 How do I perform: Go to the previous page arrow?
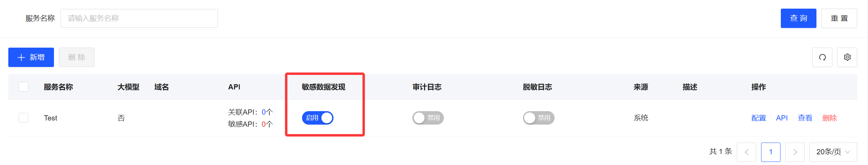[x=746, y=152]
